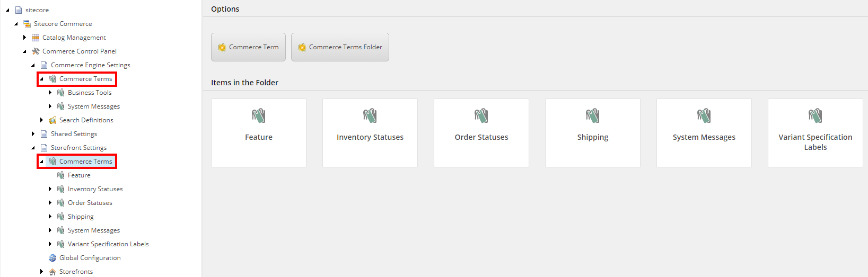
Task: Expand the Storefronts node
Action: [41, 272]
